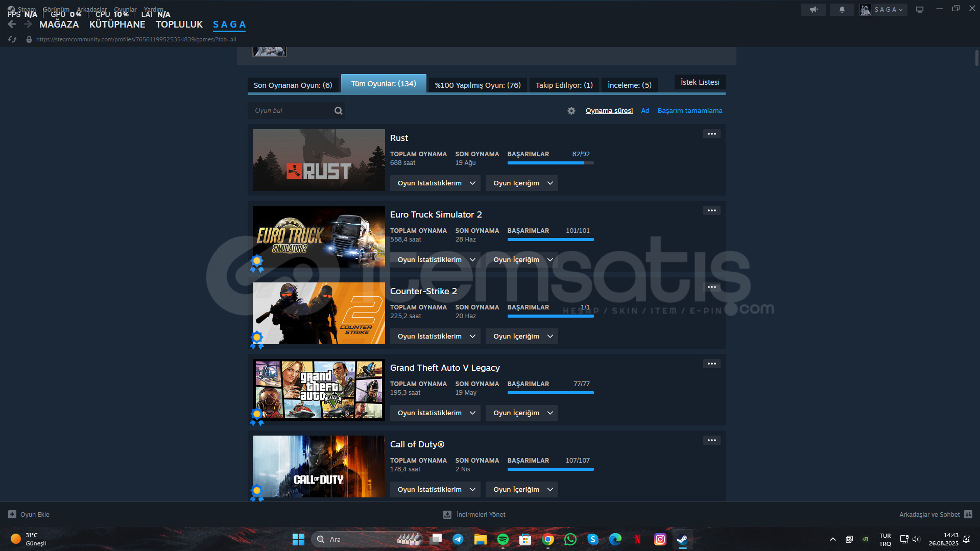Viewport: 980px width, 551px height.
Task: Click Rust achievements progress bar
Action: pos(551,163)
